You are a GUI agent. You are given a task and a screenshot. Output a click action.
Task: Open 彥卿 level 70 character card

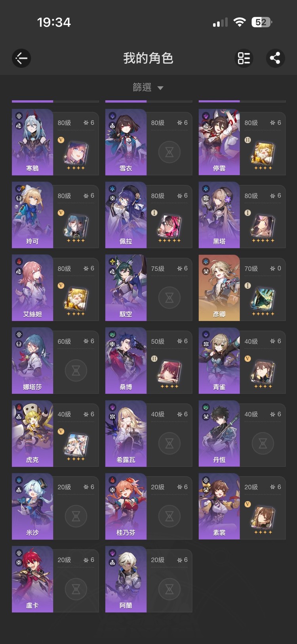(x=242, y=288)
